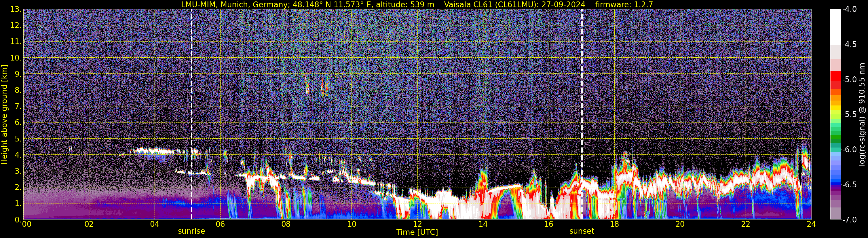Click time-axis tick '00'
The width and height of the screenshot is (868, 238).
click(26, 224)
